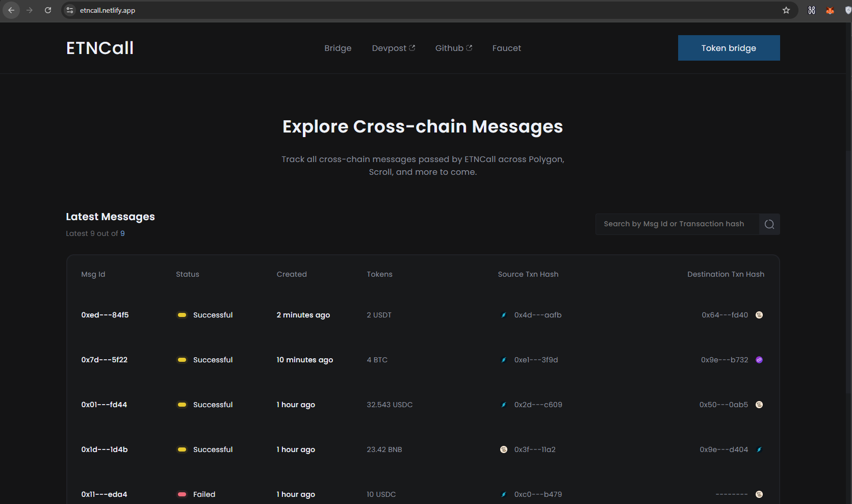Image resolution: width=852 pixels, height=504 pixels.
Task: Click destination chain icon for 0x50---0ab5
Action: tap(759, 405)
